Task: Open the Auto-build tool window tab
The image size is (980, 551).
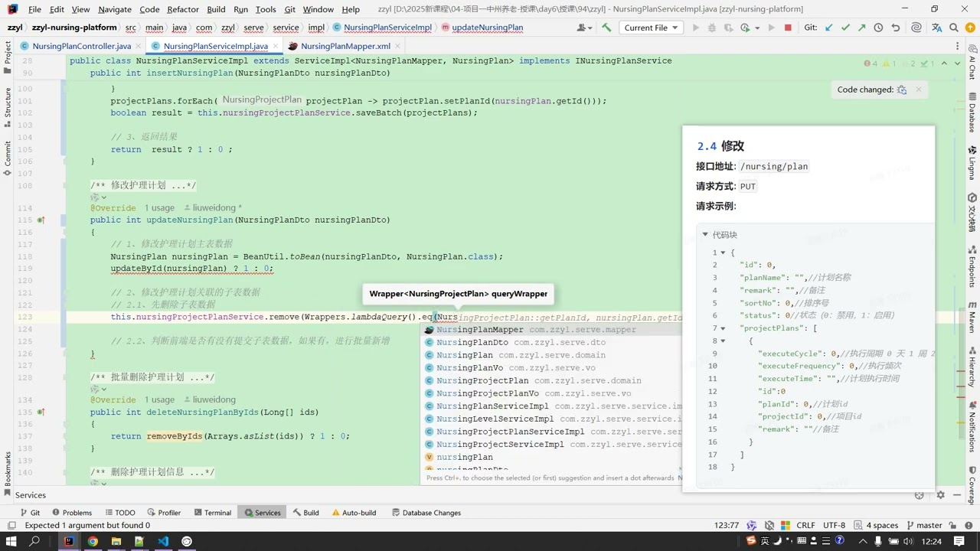Action: (353, 513)
